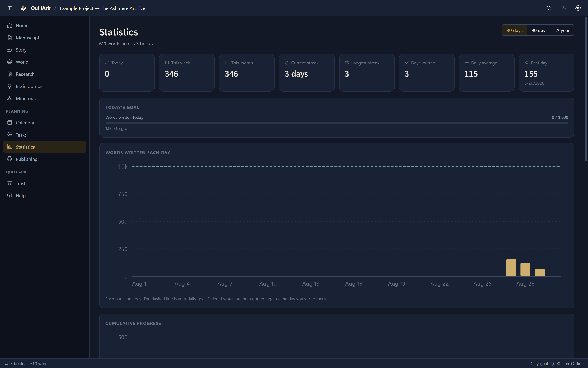Viewport: 588px width, 368px height.
Task: Switch the range to A year
Action: (563, 30)
